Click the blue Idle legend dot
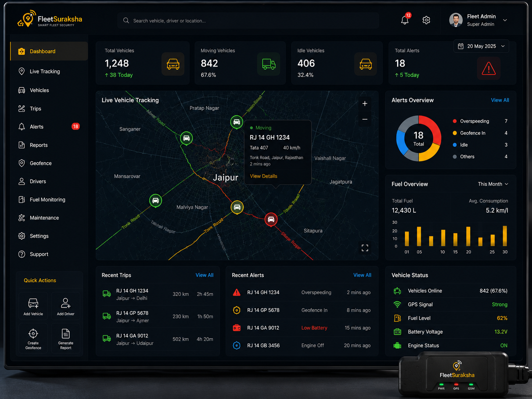The image size is (532, 399). [x=455, y=145]
